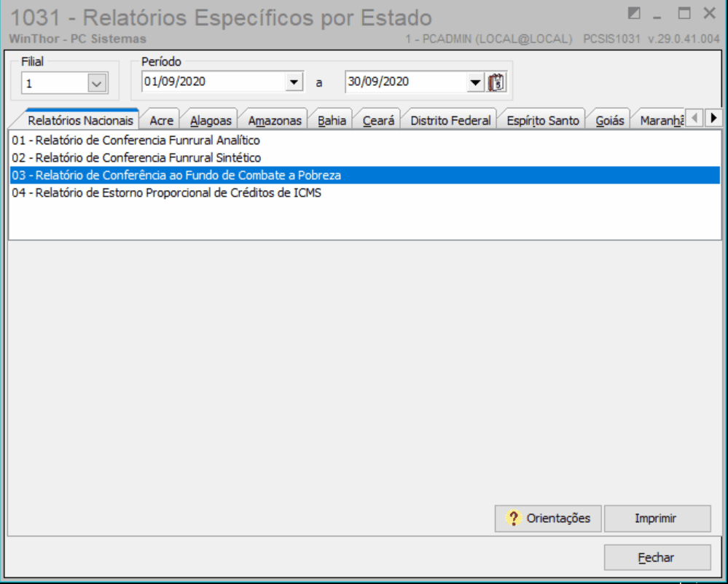Expand the Filial dropdown
The height and width of the screenshot is (584, 728).
coord(97,84)
